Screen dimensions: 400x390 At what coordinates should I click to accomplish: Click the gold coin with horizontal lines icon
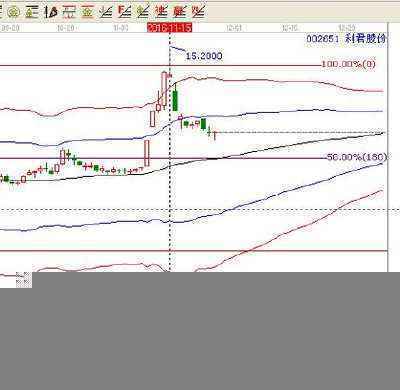(x=32, y=12)
